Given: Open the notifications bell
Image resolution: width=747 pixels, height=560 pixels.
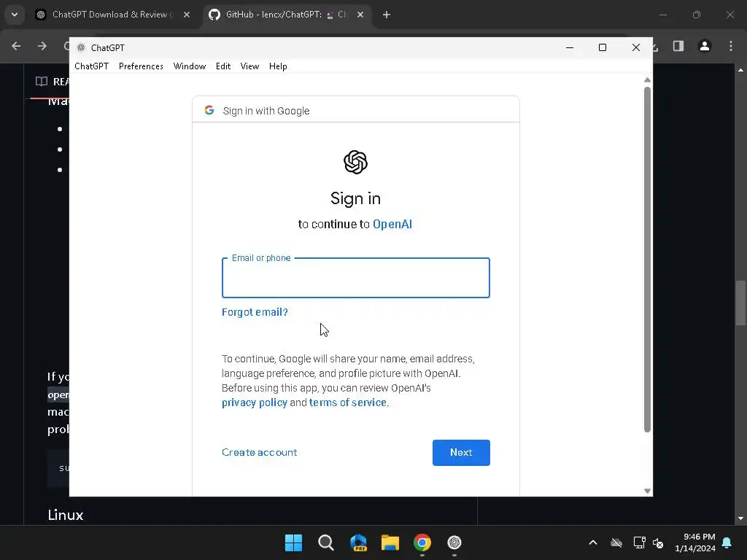Looking at the screenshot, I should (x=727, y=542).
